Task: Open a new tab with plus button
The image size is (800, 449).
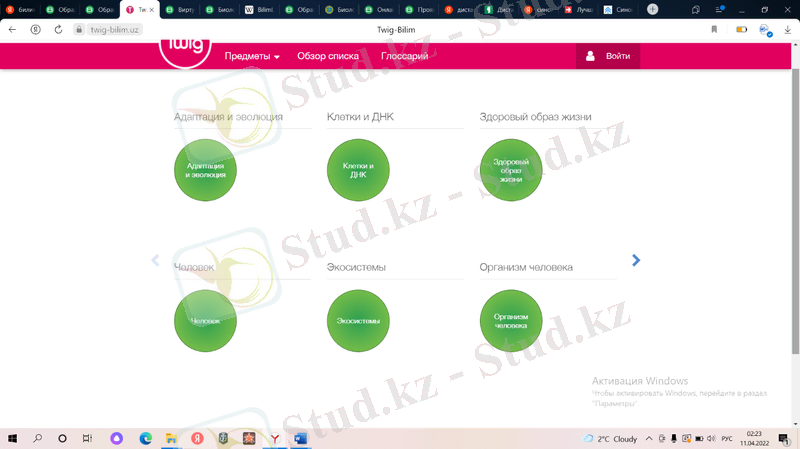Action: 652,9
